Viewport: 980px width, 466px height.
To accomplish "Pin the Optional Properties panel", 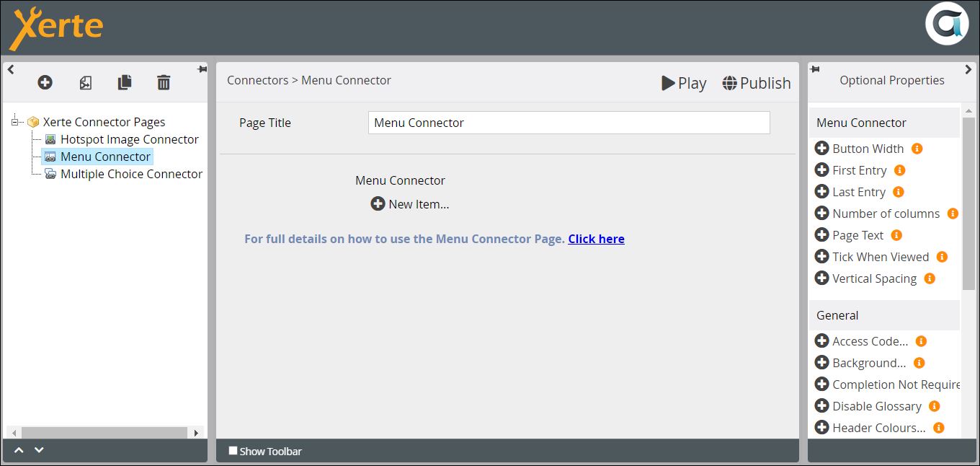I will [815, 69].
